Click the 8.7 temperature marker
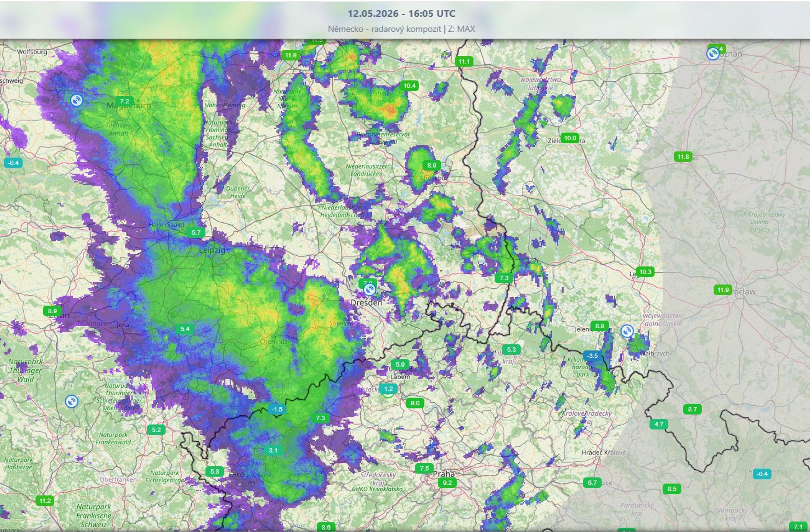The image size is (810, 532). 692,409
